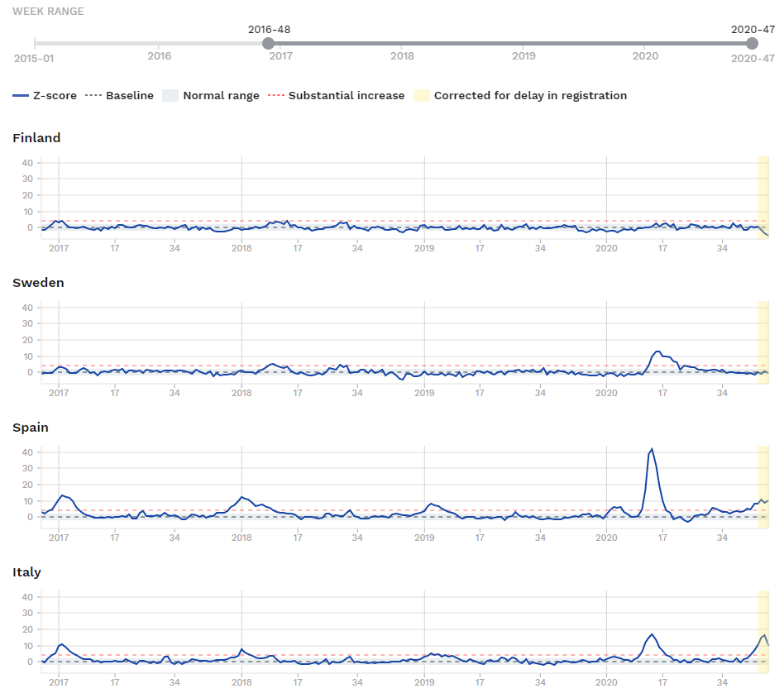Click the Sweden chart heading
Viewport: 784px width, 698px height.
(39, 283)
